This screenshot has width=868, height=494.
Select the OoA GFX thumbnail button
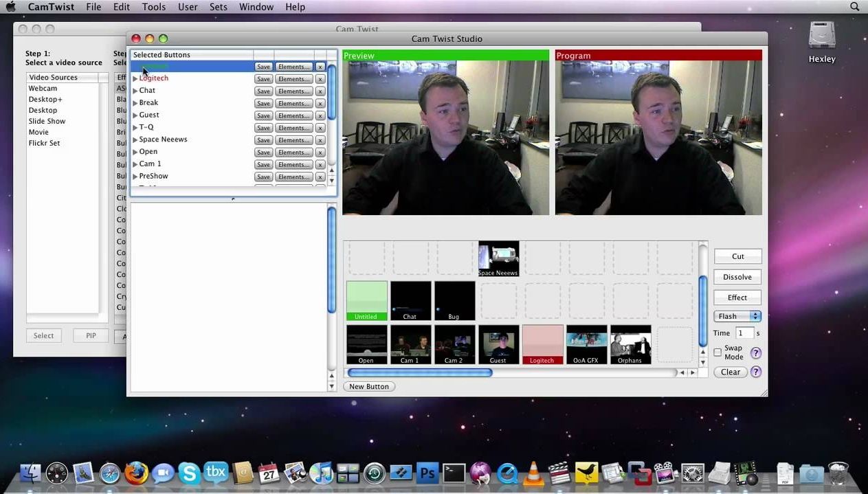tap(586, 344)
